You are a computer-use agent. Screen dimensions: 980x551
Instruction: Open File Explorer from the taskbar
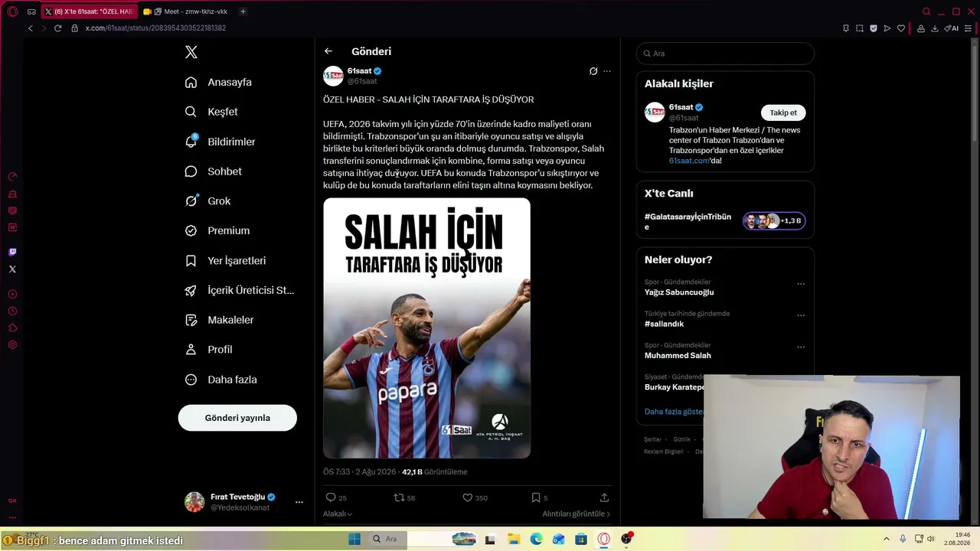point(513,539)
